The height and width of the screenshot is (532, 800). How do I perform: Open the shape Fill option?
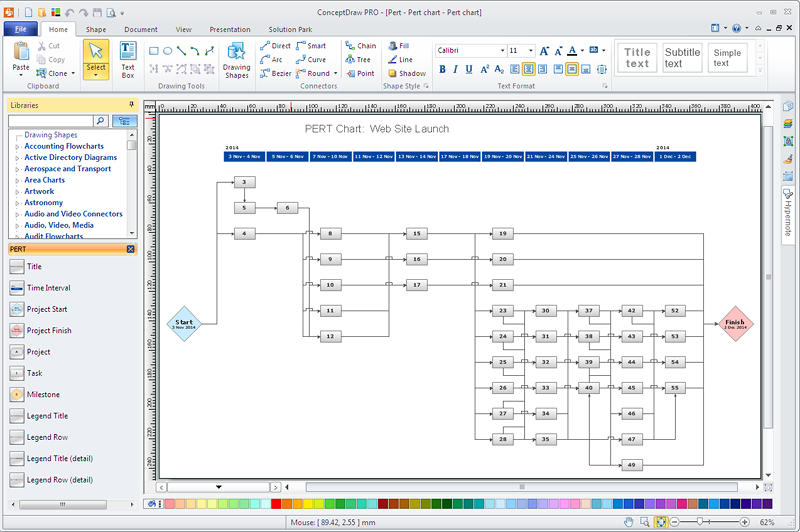pos(398,46)
